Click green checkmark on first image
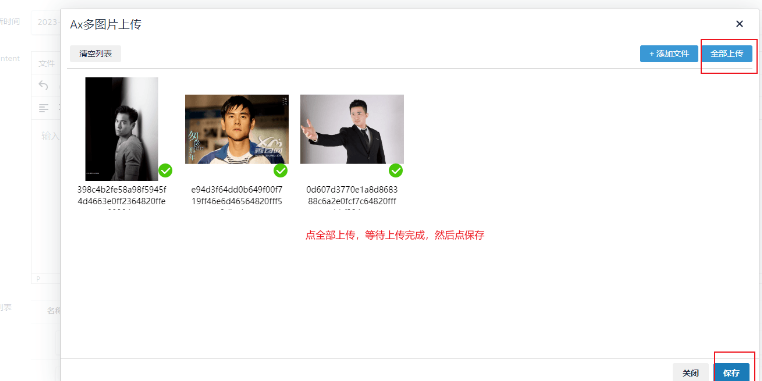The width and height of the screenshot is (762, 381). coord(166,171)
